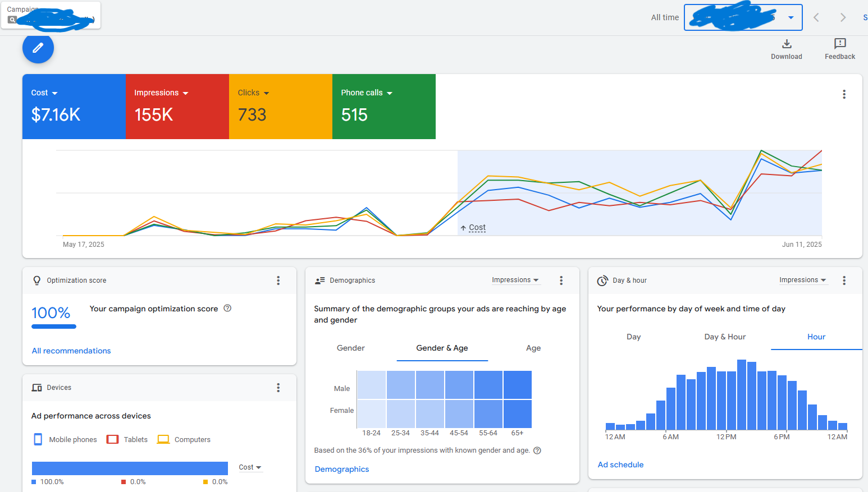Download the overview report
Viewport: 868px width, 492px height.
click(786, 49)
